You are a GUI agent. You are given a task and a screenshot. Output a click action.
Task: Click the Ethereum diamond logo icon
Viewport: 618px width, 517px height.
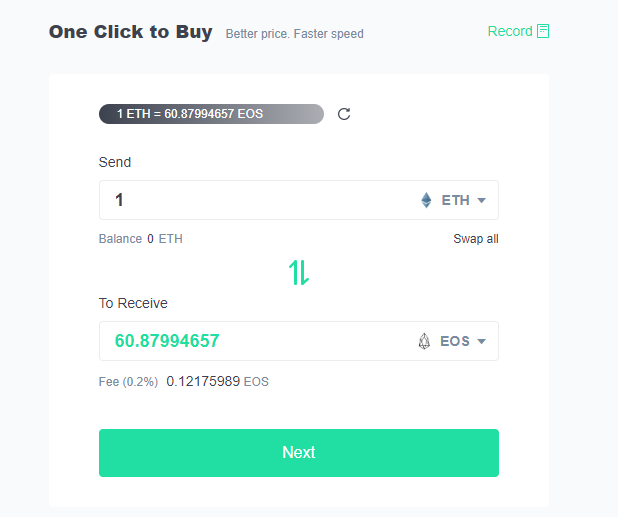pos(426,200)
